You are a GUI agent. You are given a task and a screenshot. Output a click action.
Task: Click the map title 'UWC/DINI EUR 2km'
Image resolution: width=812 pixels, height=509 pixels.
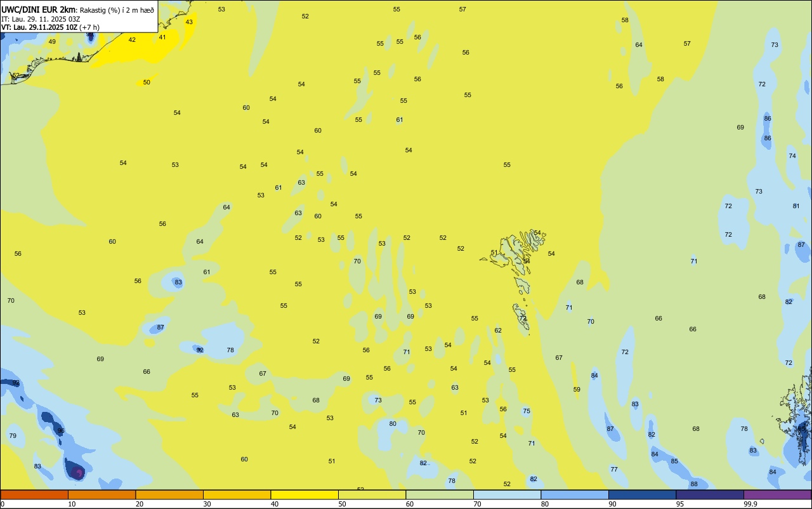pos(39,10)
